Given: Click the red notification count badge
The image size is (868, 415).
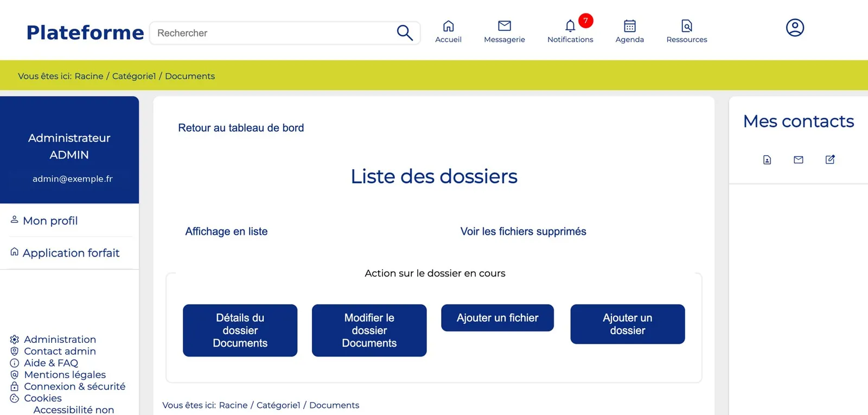Looking at the screenshot, I should [x=585, y=21].
